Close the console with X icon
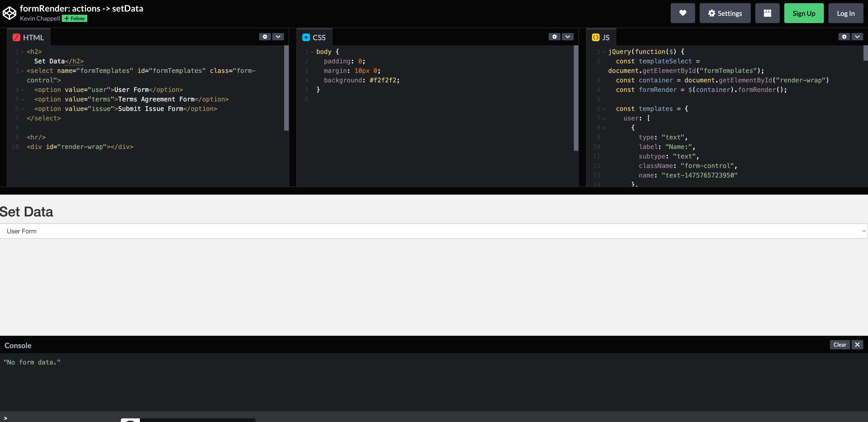Image resolution: width=868 pixels, height=422 pixels. [x=857, y=345]
